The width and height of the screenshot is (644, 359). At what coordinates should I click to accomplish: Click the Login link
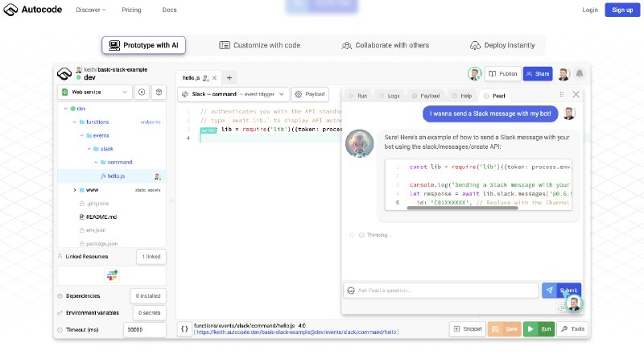[x=590, y=10]
